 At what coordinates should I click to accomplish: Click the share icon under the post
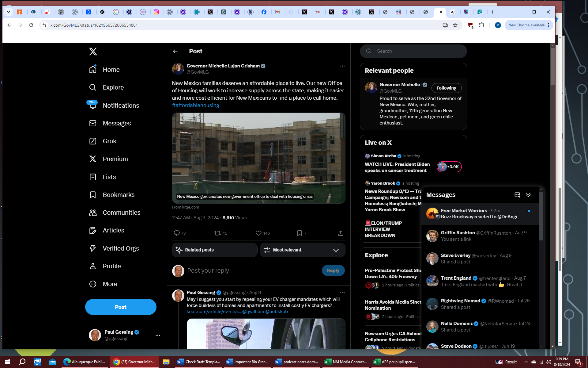coord(340,233)
